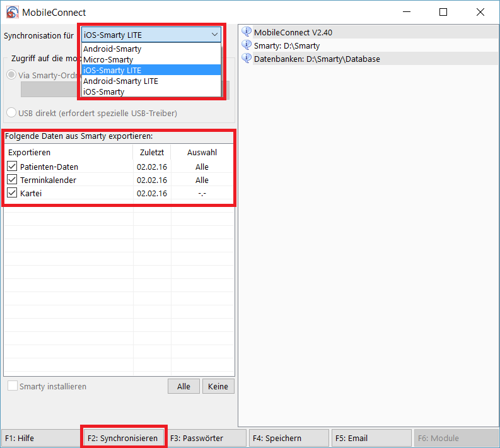Tick the Smarty installieren checkbox
Image resolution: width=500 pixels, height=448 pixels.
pyautogui.click(x=13, y=386)
